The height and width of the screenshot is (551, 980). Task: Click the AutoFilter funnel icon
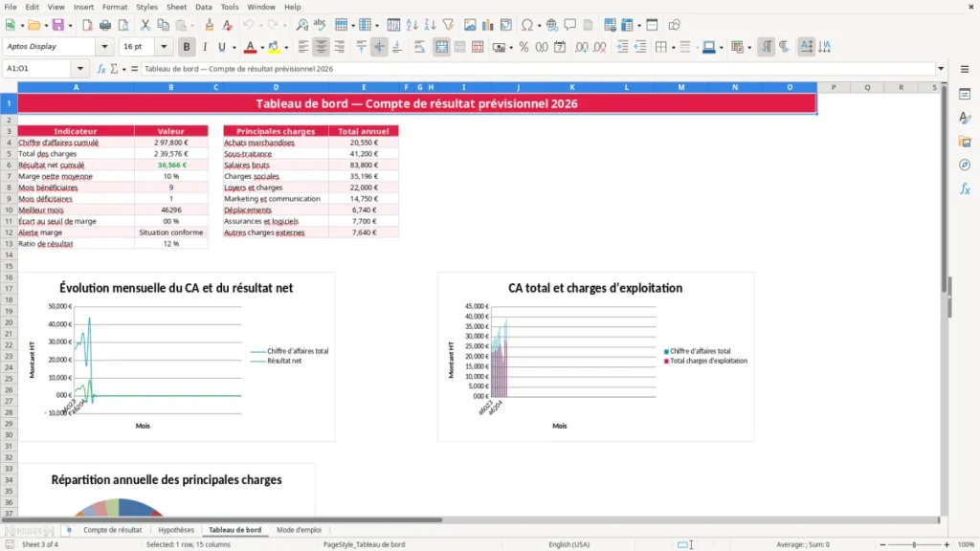tap(448, 25)
